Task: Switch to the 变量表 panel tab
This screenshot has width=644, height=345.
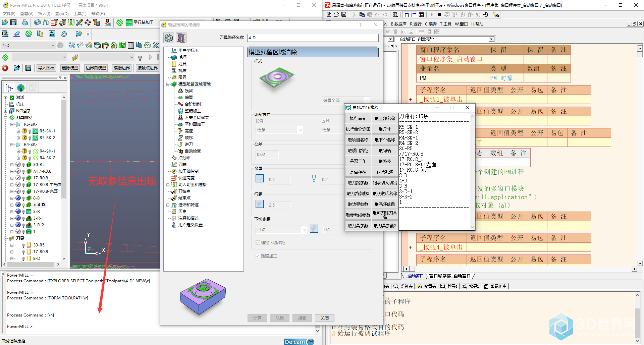Action: pyautogui.click(x=427, y=286)
